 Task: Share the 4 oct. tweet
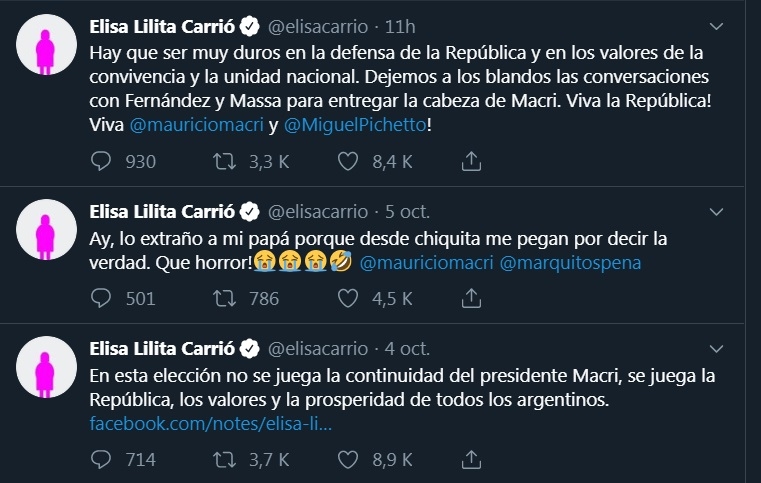tap(471, 459)
